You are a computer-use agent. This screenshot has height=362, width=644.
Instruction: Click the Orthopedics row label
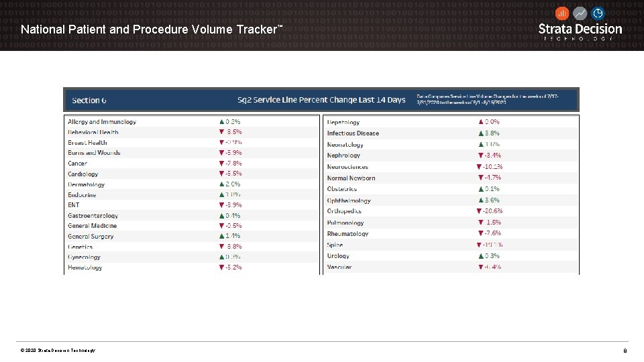click(x=344, y=211)
